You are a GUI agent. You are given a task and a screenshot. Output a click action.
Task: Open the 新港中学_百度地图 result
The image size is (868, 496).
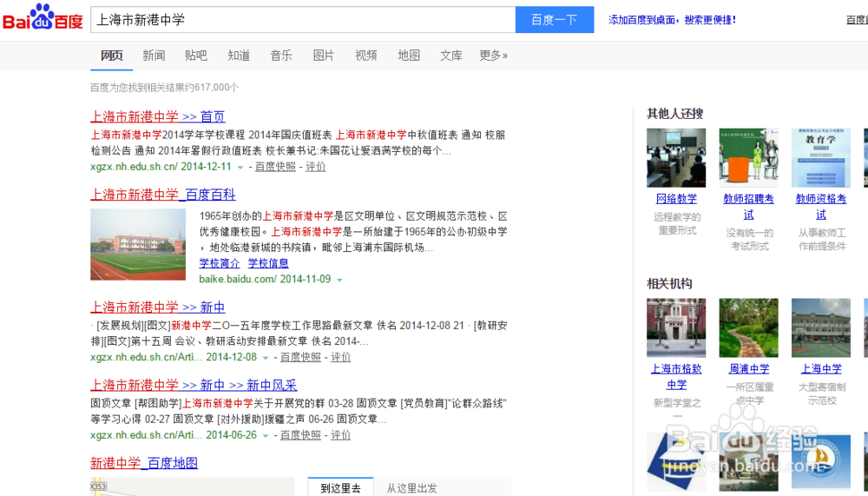[144, 463]
